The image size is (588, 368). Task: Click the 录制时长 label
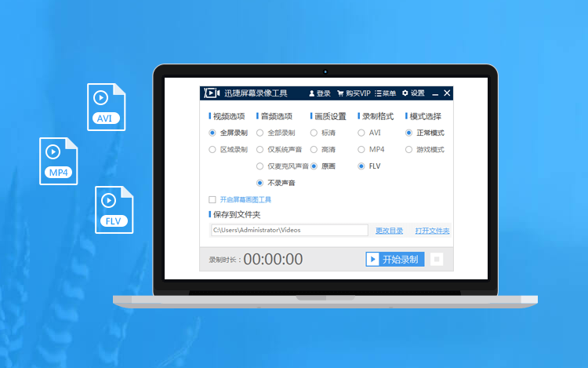click(225, 260)
